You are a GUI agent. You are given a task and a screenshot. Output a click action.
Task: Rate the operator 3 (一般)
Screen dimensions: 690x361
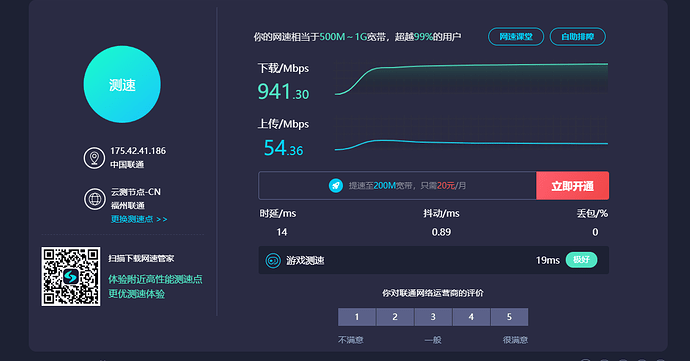(x=433, y=317)
